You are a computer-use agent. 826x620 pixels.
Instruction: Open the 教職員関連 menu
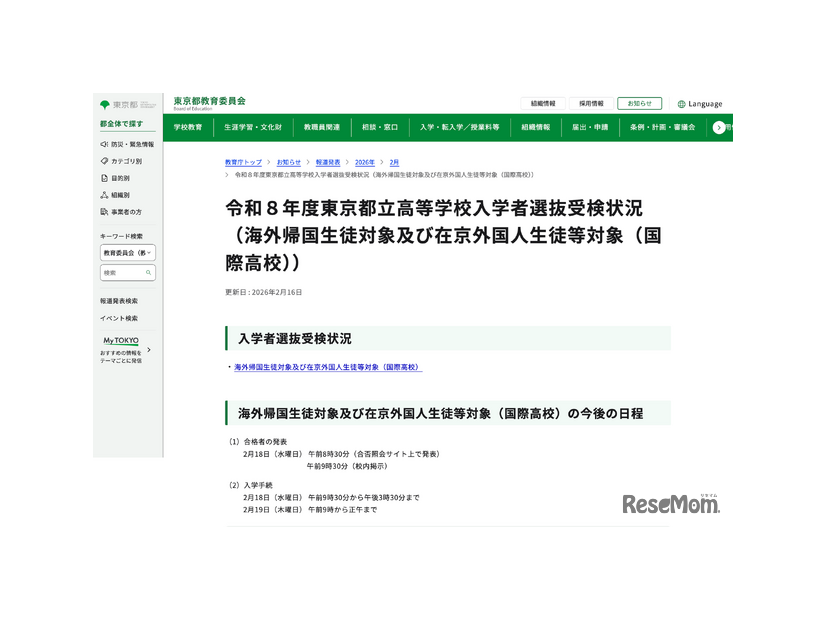[x=322, y=126]
